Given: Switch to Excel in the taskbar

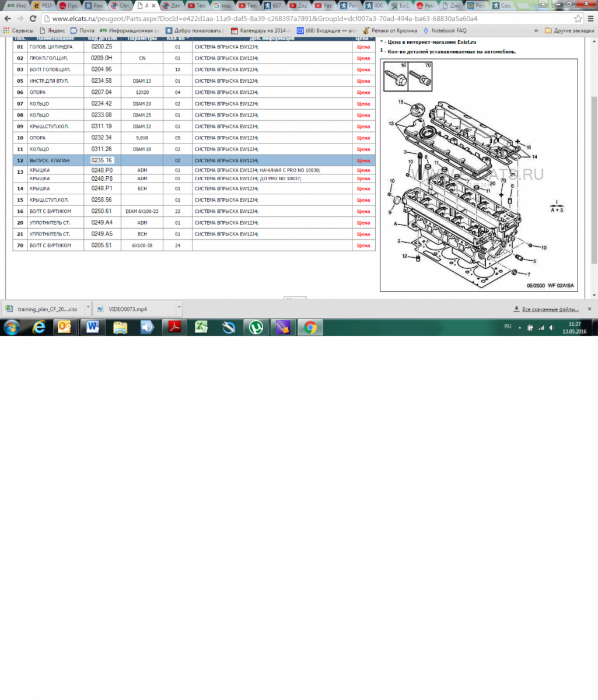Looking at the screenshot, I should (201, 327).
